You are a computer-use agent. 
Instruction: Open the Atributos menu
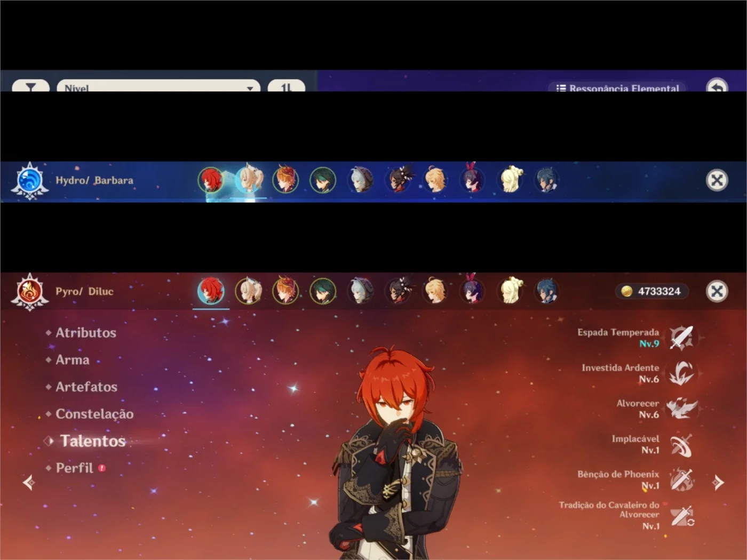pos(85,333)
